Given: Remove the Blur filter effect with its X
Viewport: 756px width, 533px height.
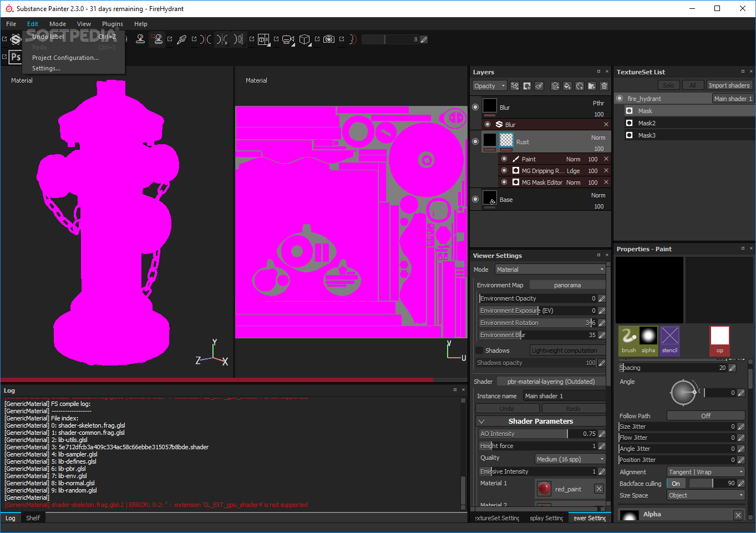Looking at the screenshot, I should click(x=606, y=124).
